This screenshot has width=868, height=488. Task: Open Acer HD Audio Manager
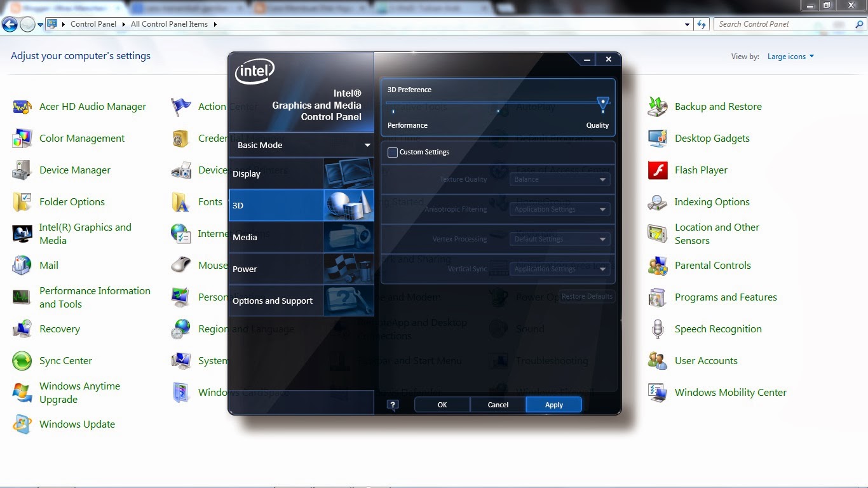pos(93,106)
